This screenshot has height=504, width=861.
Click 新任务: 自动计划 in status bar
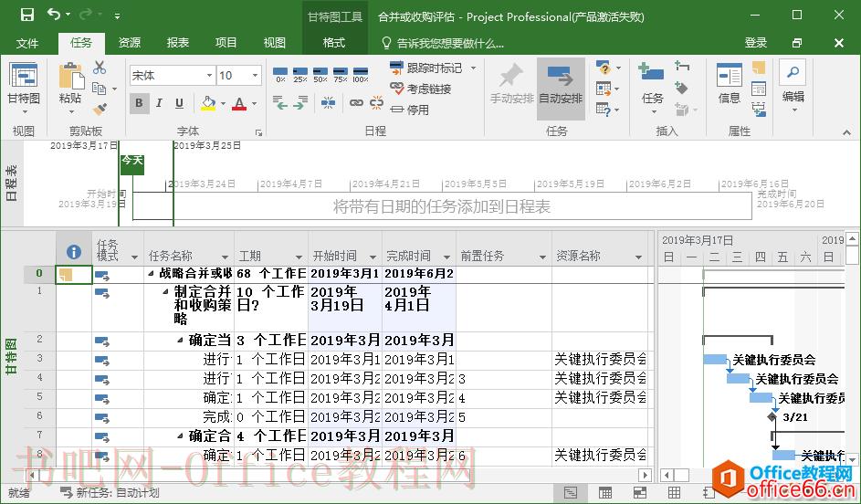[110, 492]
